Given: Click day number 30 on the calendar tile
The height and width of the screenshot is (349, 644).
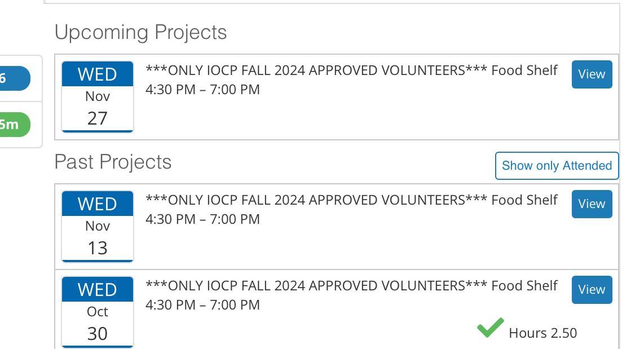Looking at the screenshot, I should pos(98,333).
